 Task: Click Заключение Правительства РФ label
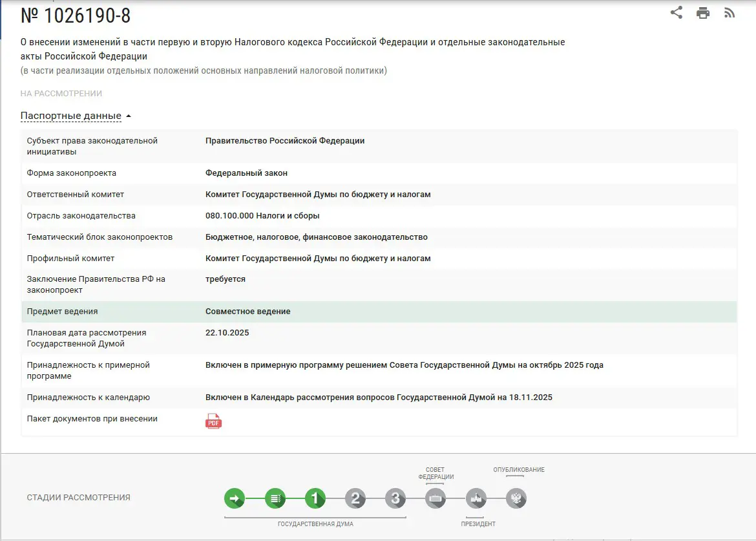(96, 284)
